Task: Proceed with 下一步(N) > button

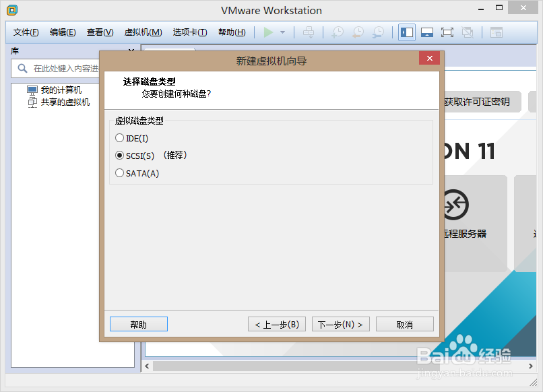Action: tap(341, 324)
